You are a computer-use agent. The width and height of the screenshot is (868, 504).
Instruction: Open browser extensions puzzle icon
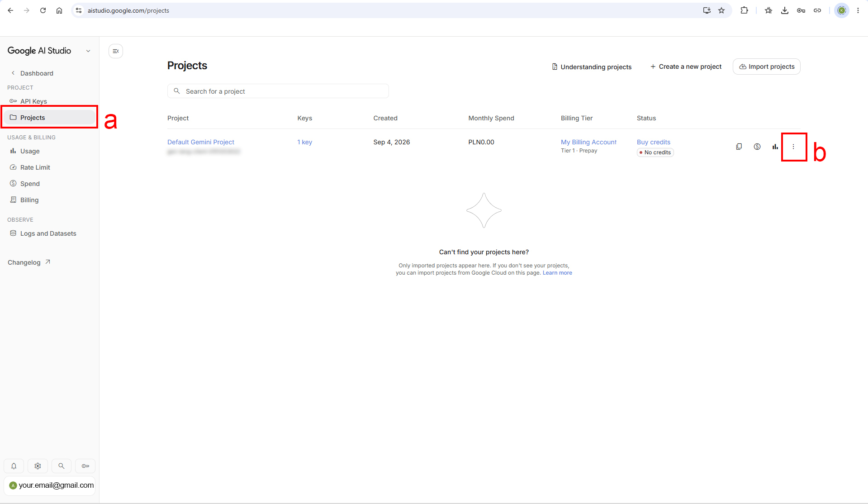coord(744,10)
